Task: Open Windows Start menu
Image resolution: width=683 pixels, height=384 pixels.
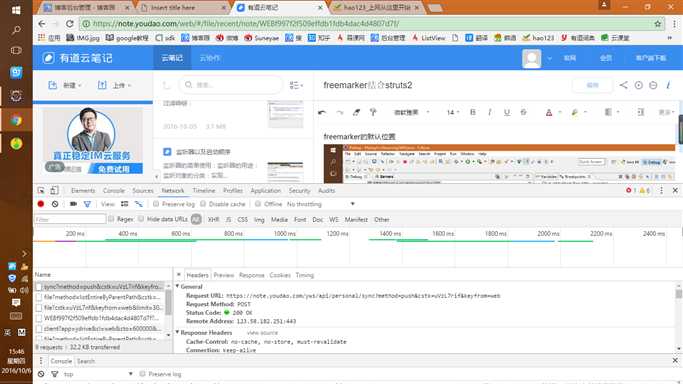Action: (x=16, y=10)
